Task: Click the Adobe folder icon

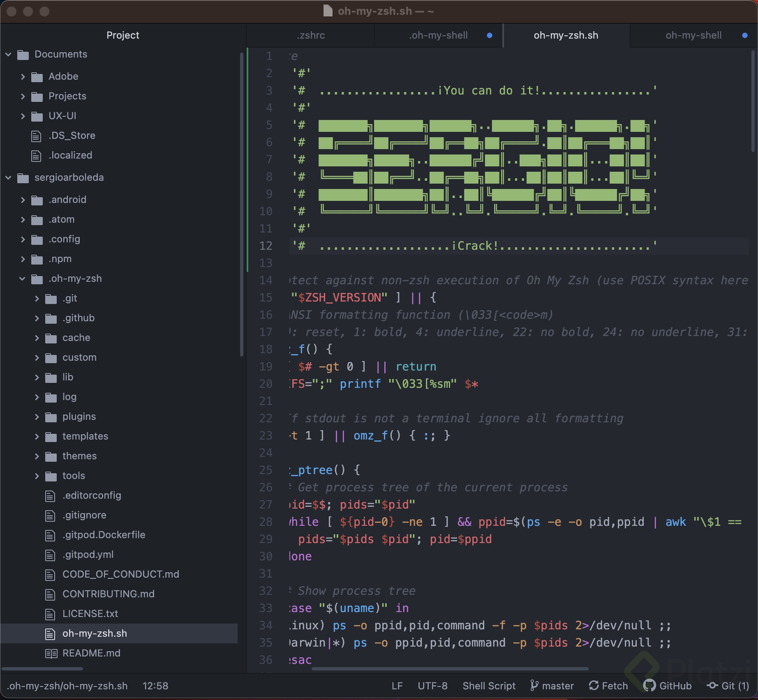Action: pyautogui.click(x=37, y=77)
